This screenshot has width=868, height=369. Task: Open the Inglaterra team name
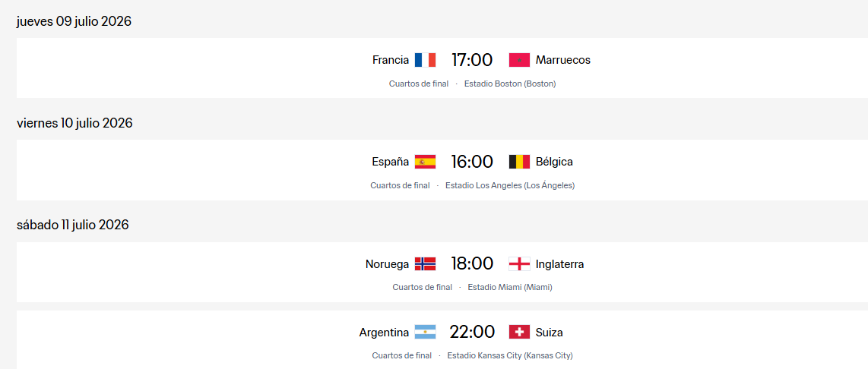pos(559,264)
